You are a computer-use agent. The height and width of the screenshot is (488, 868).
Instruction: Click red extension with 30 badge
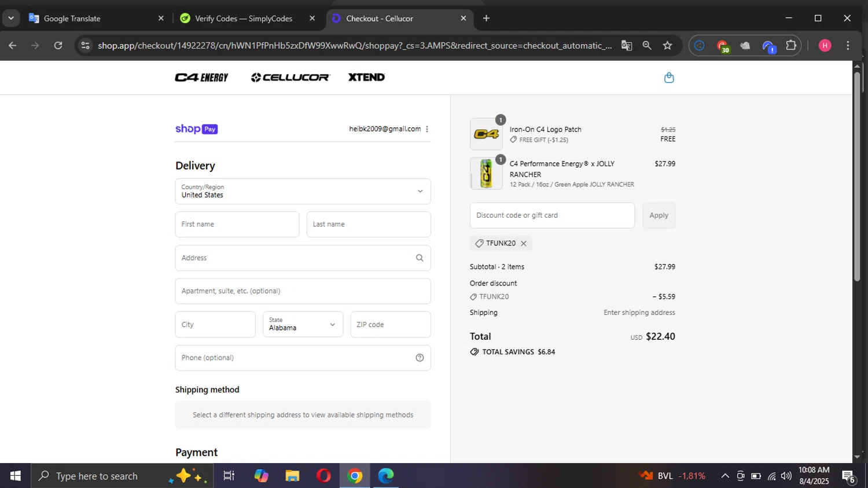722,46
